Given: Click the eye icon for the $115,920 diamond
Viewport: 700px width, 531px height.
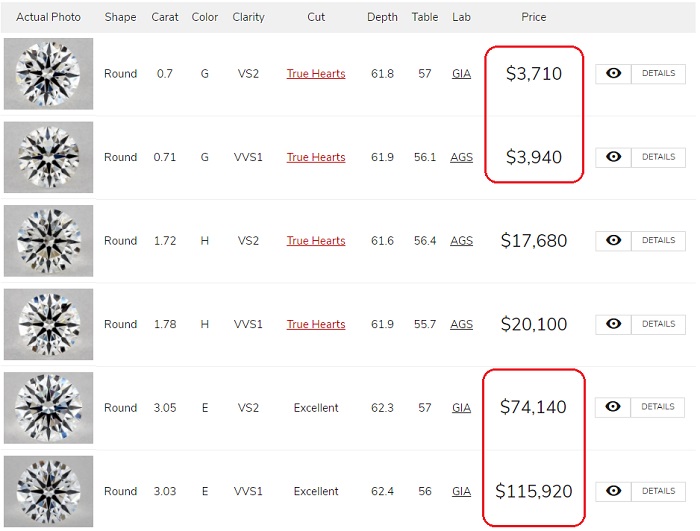Looking at the screenshot, I should coord(613,491).
